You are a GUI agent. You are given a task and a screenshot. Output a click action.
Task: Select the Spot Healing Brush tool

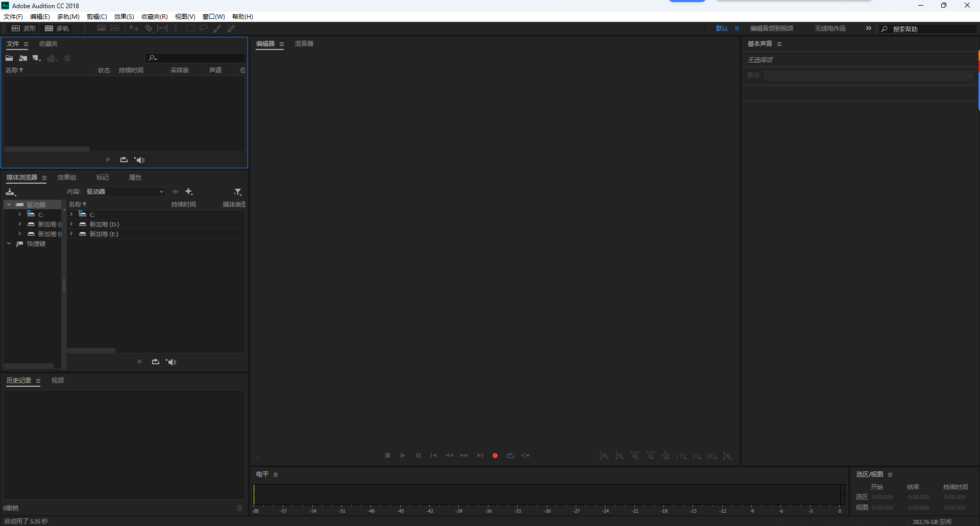pyautogui.click(x=231, y=28)
